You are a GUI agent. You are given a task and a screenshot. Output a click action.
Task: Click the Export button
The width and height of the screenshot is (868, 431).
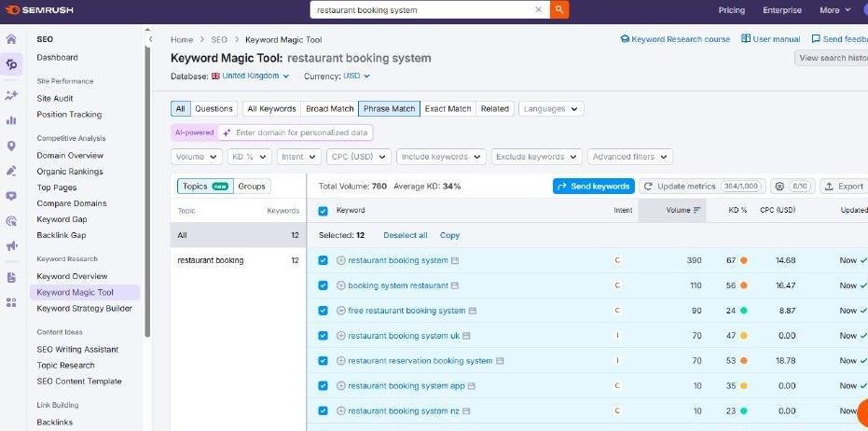[x=844, y=187]
